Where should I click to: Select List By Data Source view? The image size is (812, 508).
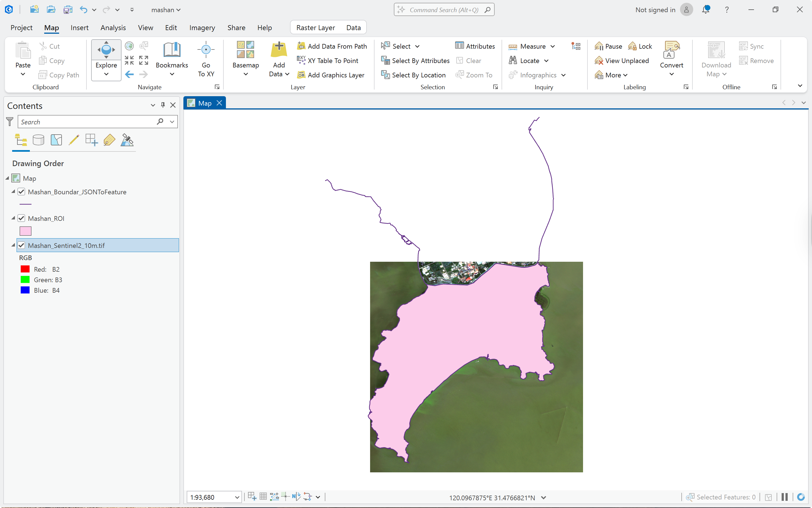pyautogui.click(x=38, y=140)
